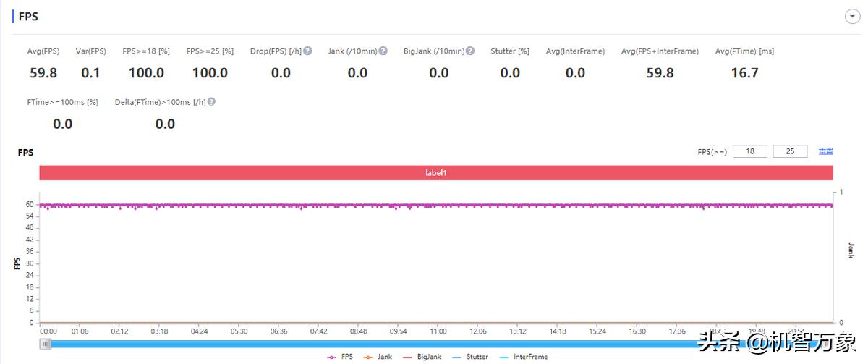Click the Avg(FPS) value 59.8
868x364 pixels.
43,73
